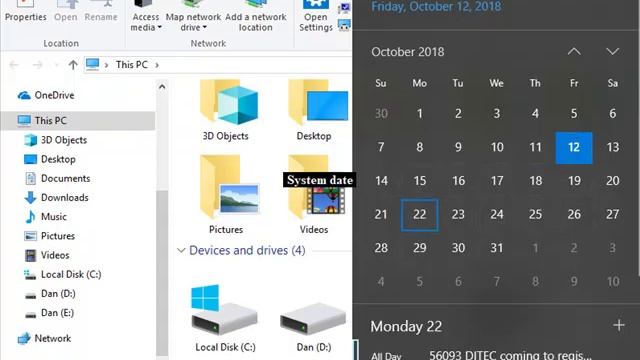Open the Access media dropdown
The image size is (640, 360).
[146, 16]
